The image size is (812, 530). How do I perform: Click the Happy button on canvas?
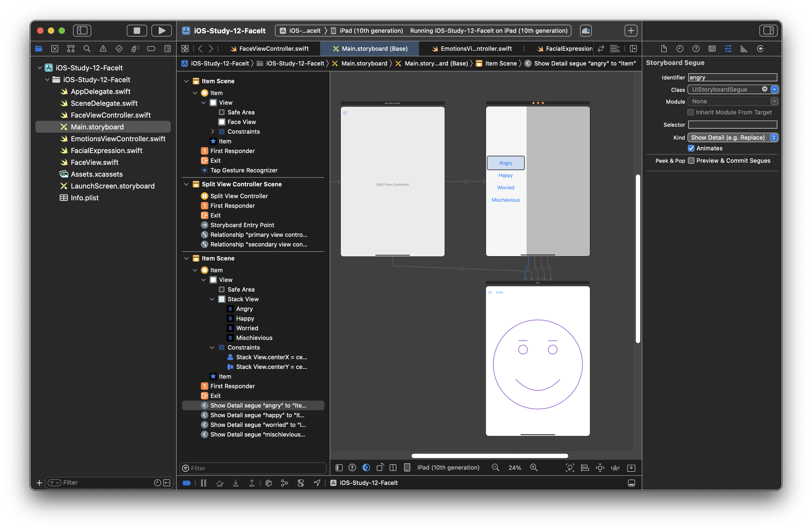(x=505, y=175)
